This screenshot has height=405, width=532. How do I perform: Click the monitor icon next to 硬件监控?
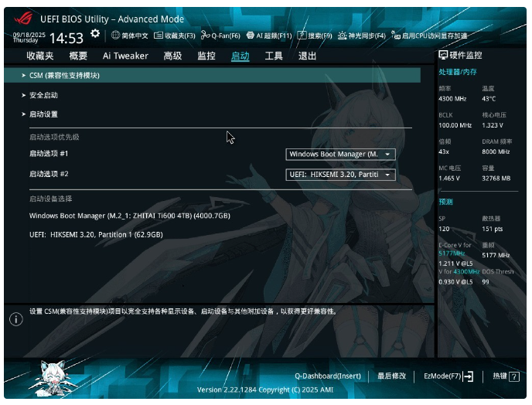pos(443,55)
